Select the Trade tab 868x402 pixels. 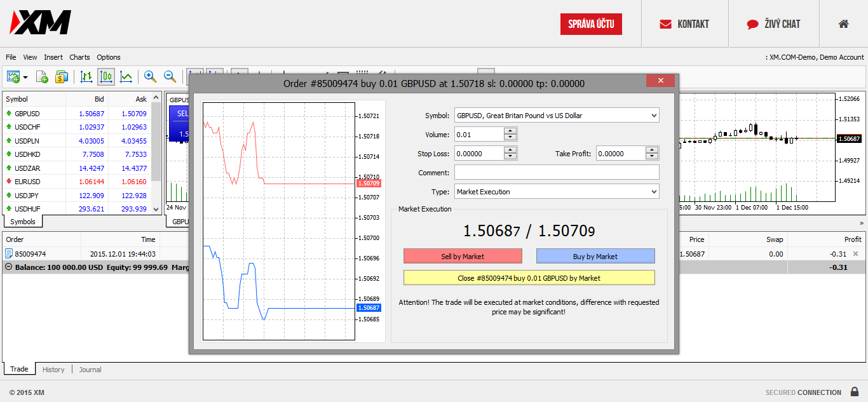19,369
